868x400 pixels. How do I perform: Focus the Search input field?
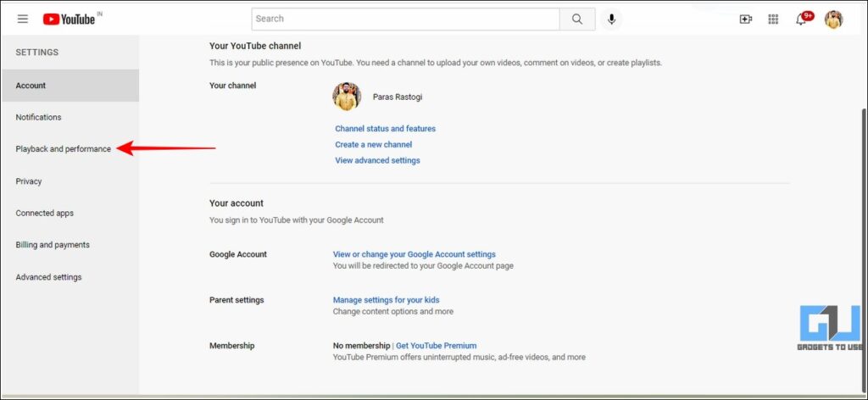coord(406,19)
